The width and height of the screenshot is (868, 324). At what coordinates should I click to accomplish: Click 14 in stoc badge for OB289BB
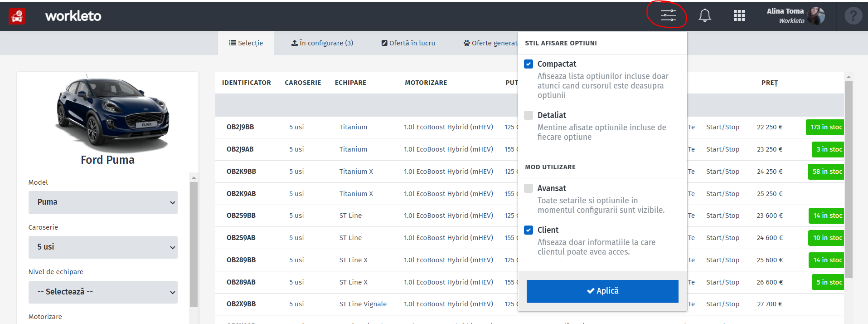click(827, 260)
